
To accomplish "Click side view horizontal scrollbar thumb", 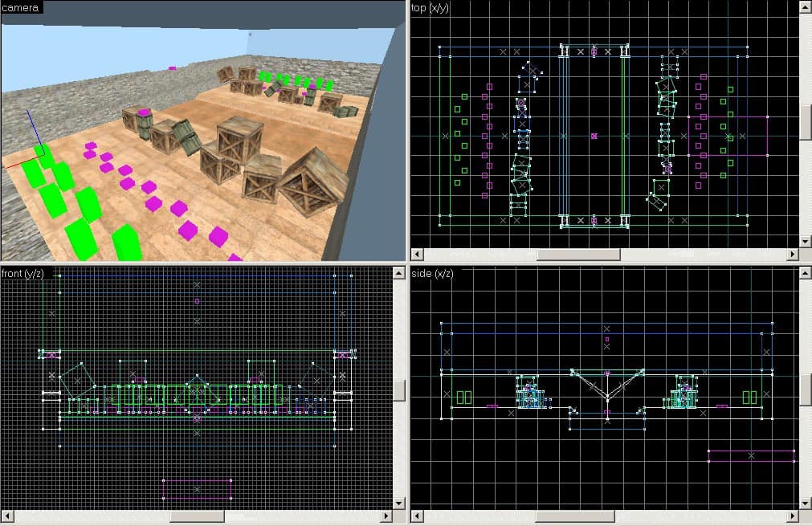I will coord(575,516).
